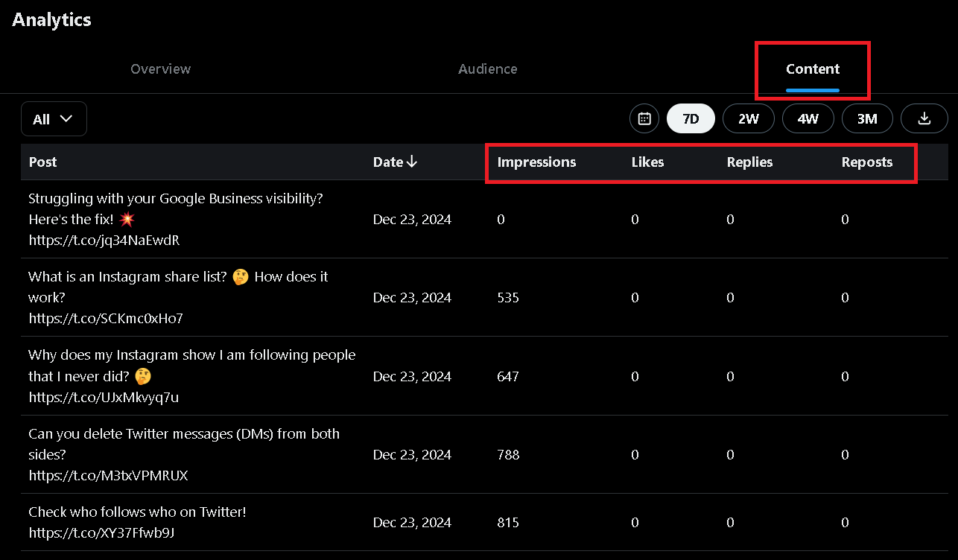
Task: Switch to the Overview tab
Action: pyautogui.click(x=160, y=69)
